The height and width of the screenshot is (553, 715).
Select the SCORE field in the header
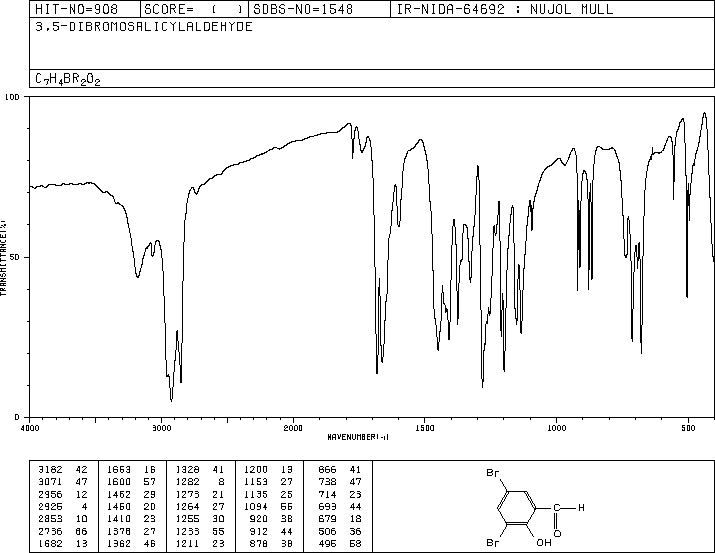(193, 9)
